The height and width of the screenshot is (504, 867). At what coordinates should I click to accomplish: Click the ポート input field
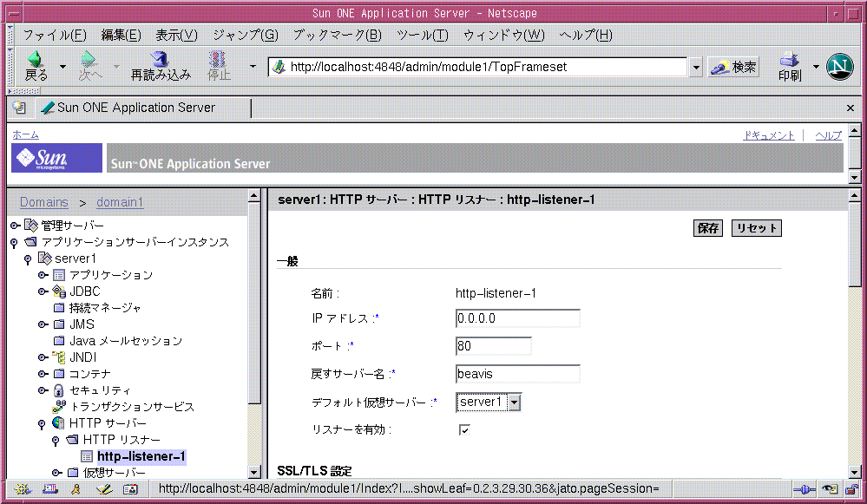pos(494,346)
